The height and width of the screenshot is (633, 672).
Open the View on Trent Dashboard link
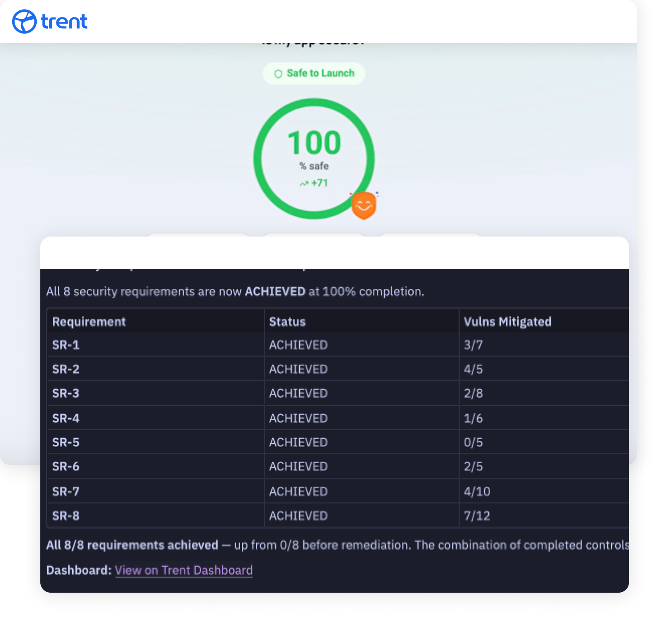(x=184, y=570)
